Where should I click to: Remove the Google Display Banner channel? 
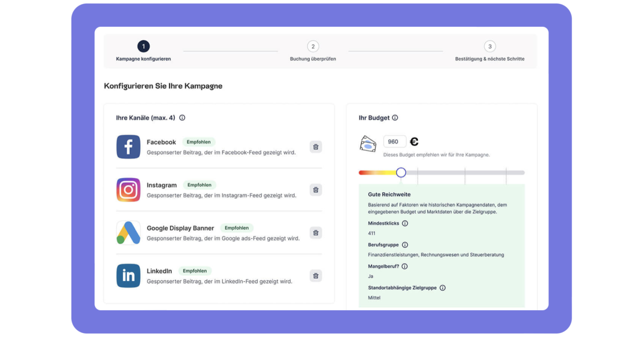[x=316, y=232]
